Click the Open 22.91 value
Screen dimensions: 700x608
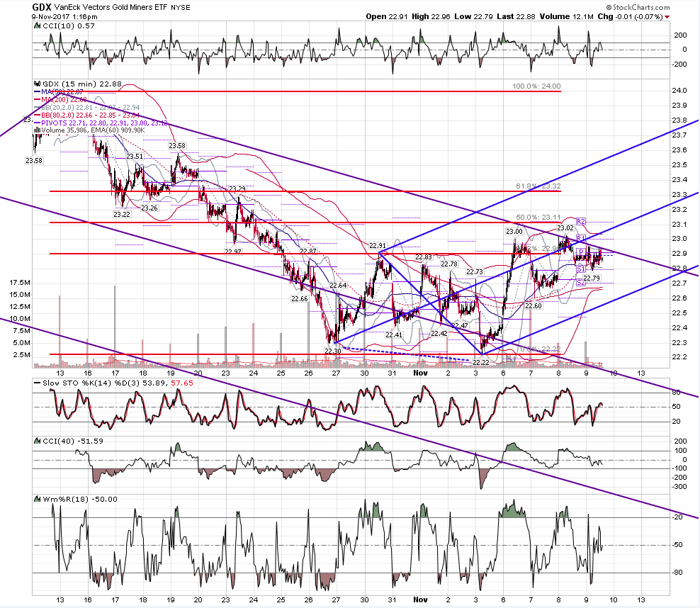pos(387,16)
